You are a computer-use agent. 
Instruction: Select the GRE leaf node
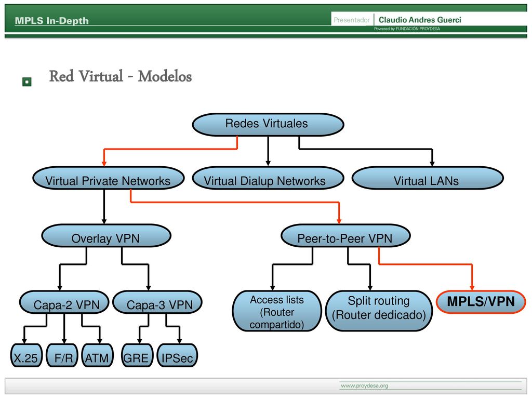tap(137, 355)
